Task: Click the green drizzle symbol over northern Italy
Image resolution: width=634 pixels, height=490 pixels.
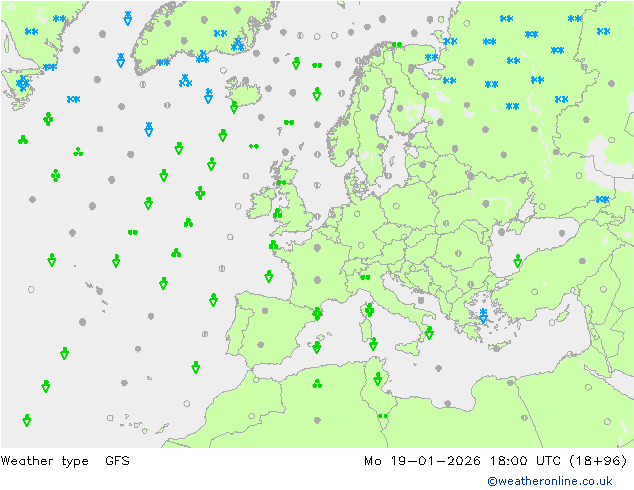Action: (x=365, y=277)
